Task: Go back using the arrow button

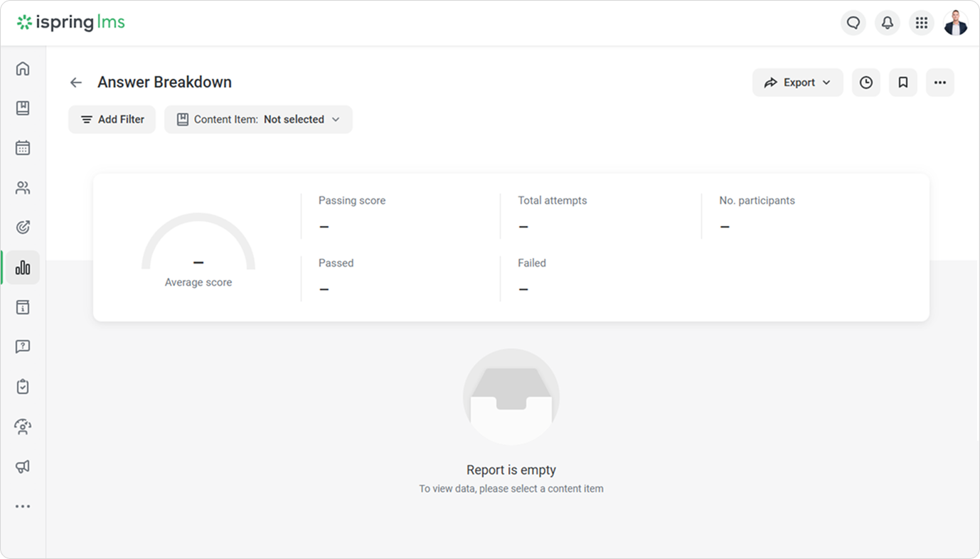Action: [x=76, y=82]
